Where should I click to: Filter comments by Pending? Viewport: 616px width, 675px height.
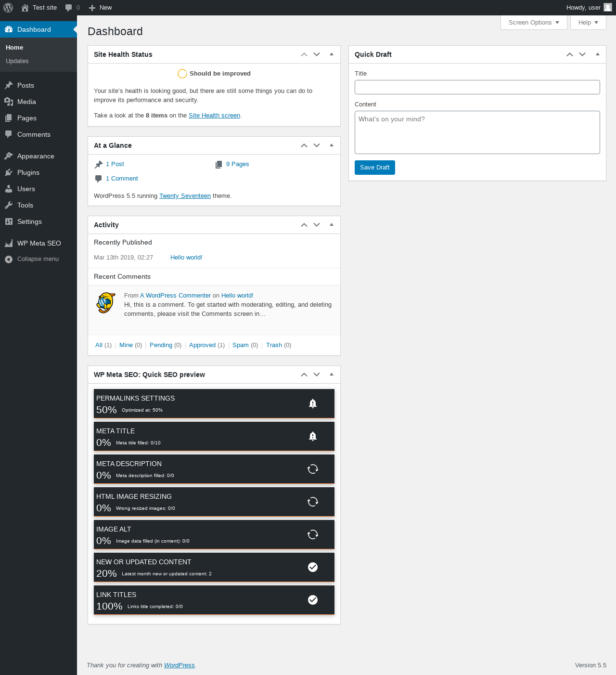point(161,345)
